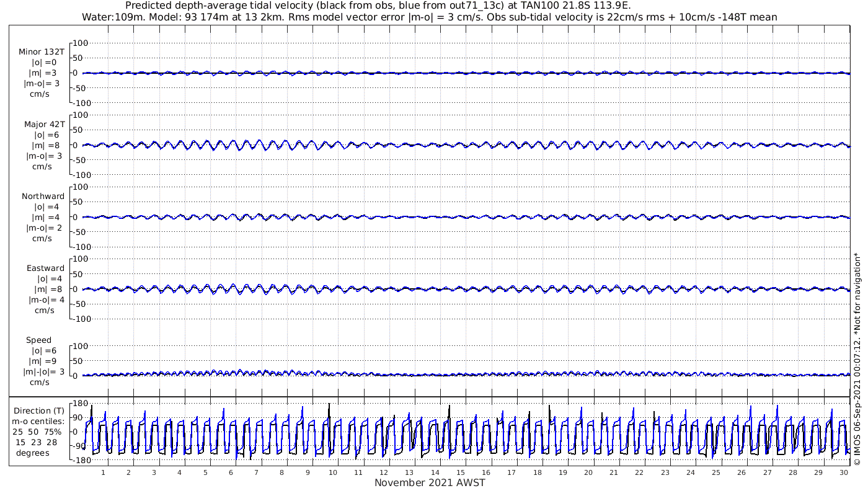The width and height of the screenshot is (868, 496).
Task: Click day '13' on the date axis
Action: (409, 473)
